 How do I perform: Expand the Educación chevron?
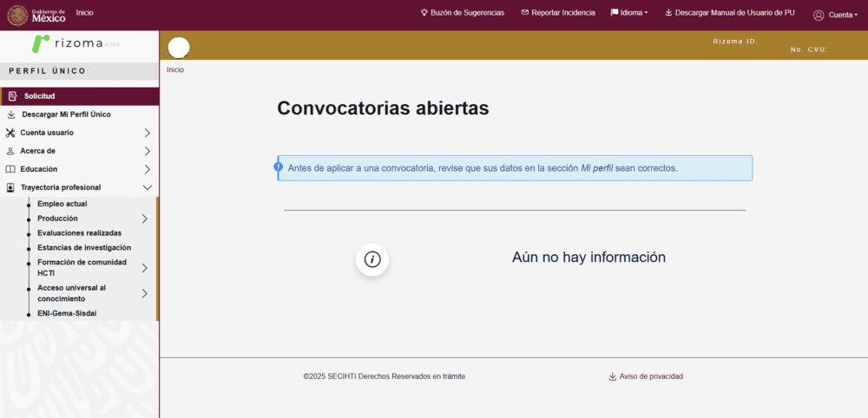[148, 169]
